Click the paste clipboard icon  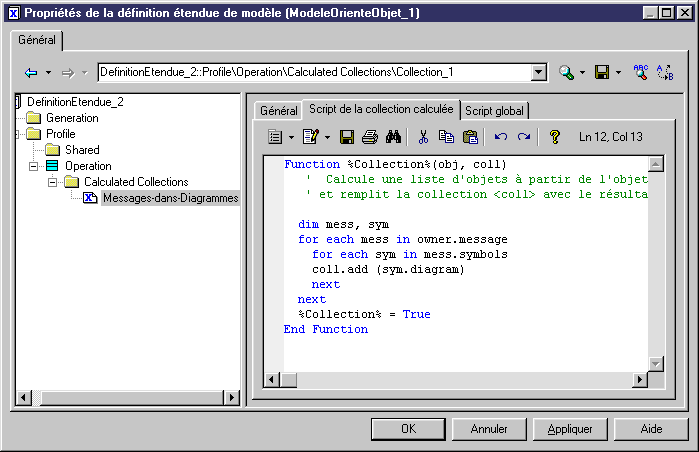(x=470, y=137)
